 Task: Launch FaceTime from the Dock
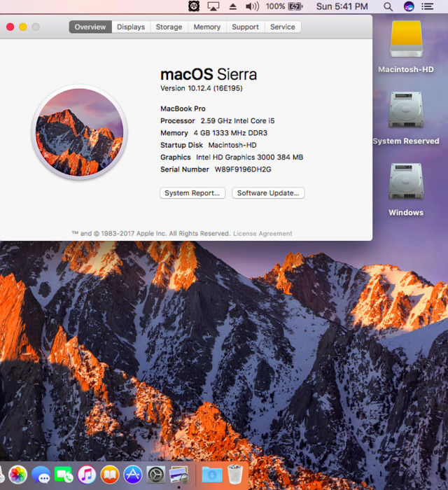point(64,475)
